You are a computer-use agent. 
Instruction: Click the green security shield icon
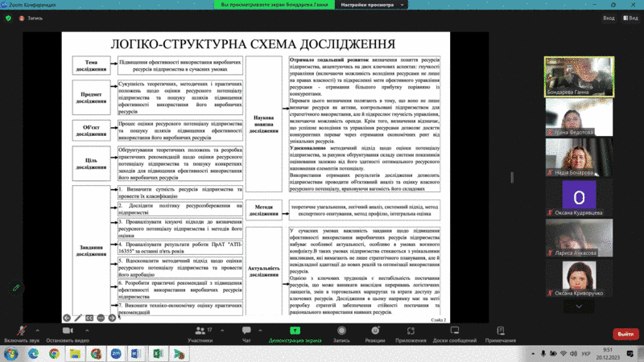8,18
